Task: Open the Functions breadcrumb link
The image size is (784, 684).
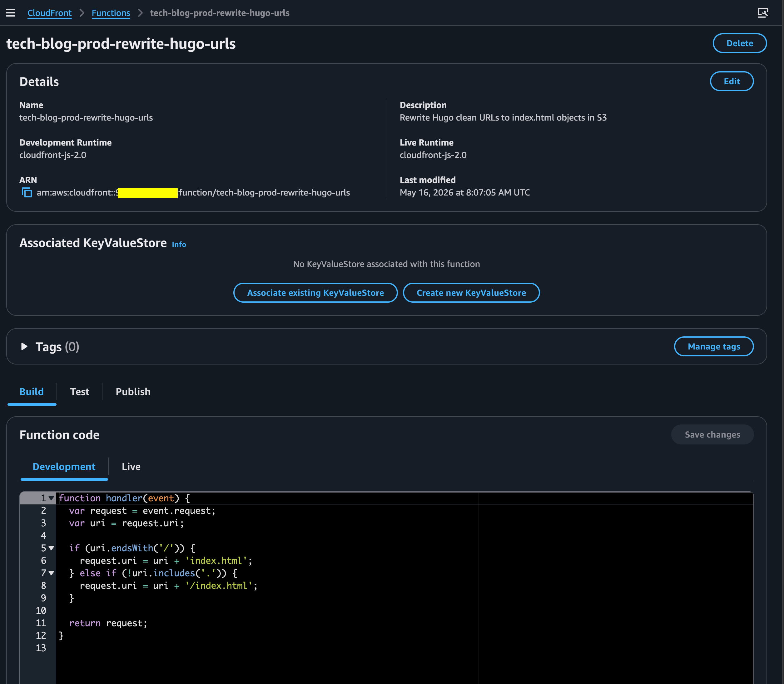Action: coord(111,13)
